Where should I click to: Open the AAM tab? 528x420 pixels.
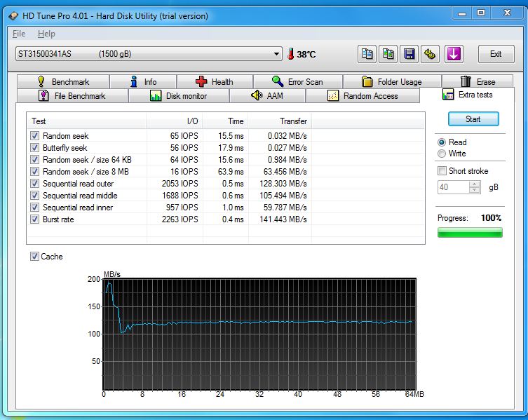(x=267, y=96)
